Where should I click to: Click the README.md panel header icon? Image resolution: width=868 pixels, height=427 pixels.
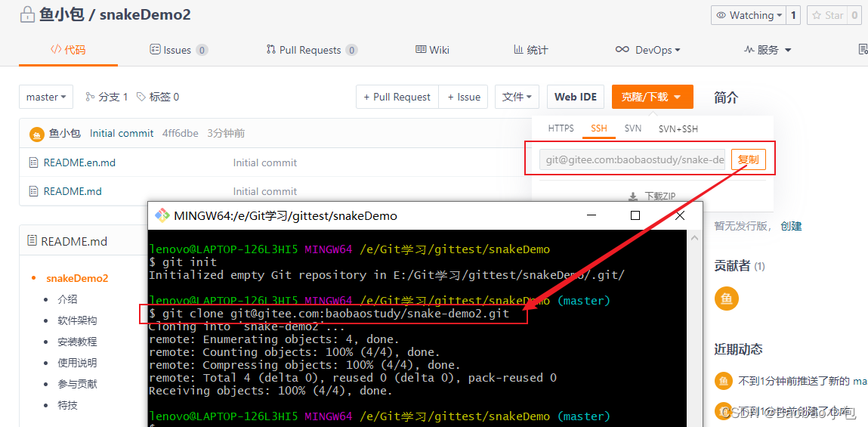coord(32,241)
